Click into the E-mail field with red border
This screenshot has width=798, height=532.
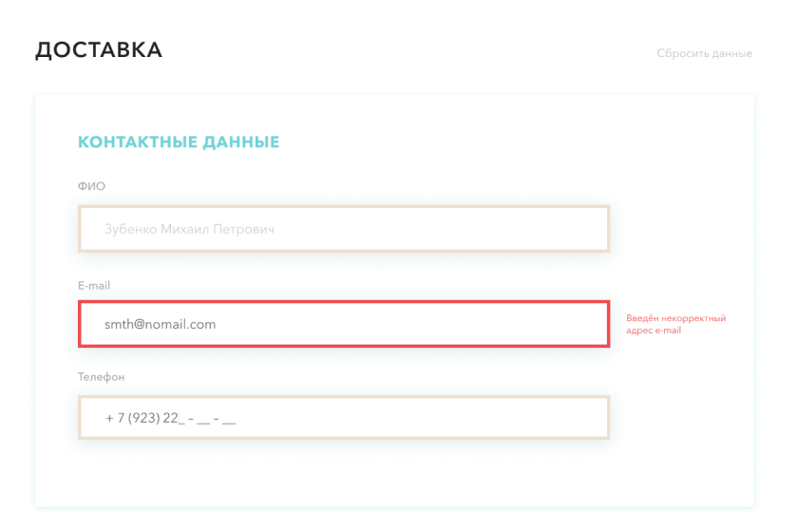click(344, 324)
